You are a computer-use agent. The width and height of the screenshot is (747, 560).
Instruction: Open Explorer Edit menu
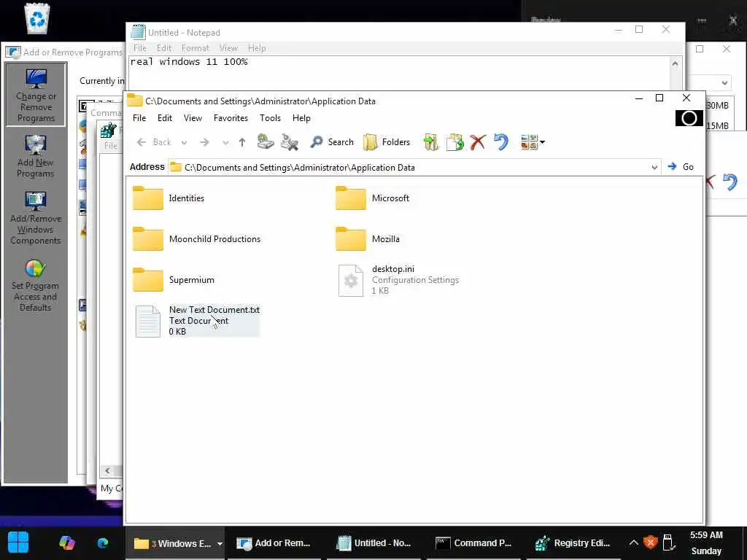(165, 118)
